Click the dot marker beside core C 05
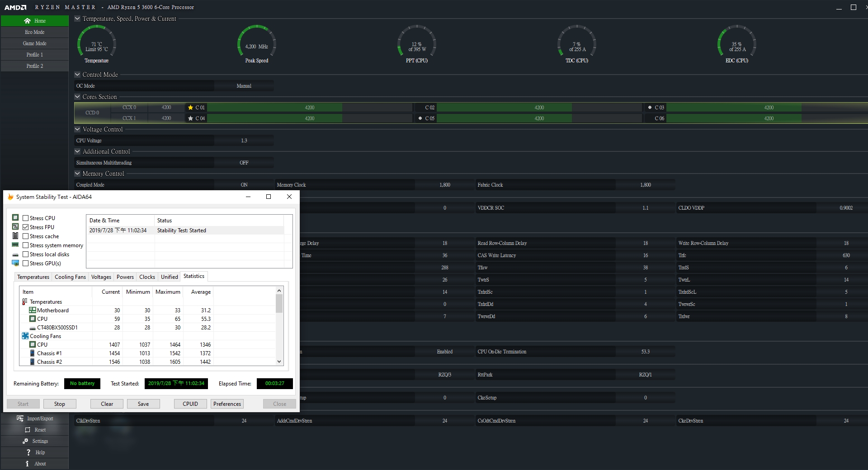This screenshot has height=470, width=868. (420, 118)
